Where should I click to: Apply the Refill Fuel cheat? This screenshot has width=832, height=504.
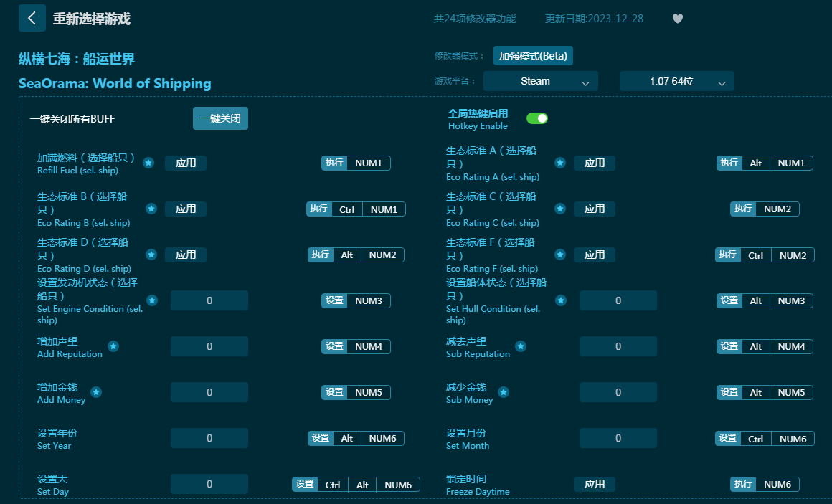(x=186, y=163)
